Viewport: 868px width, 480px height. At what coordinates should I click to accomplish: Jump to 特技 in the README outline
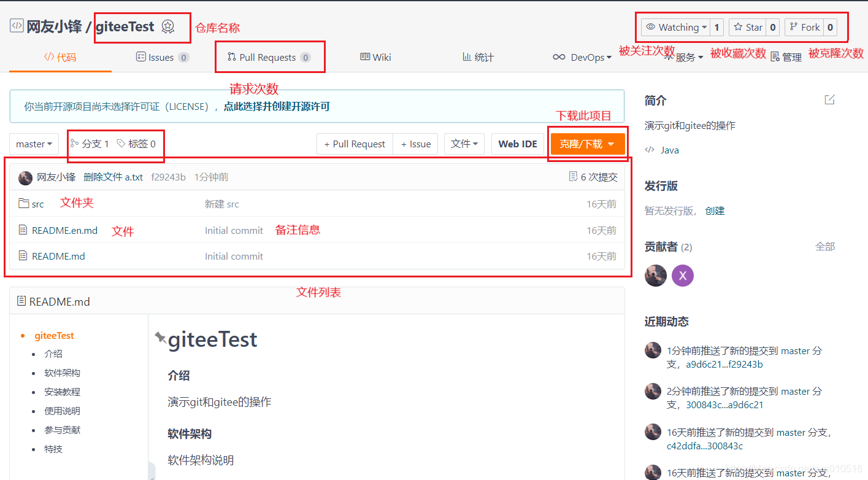point(53,449)
